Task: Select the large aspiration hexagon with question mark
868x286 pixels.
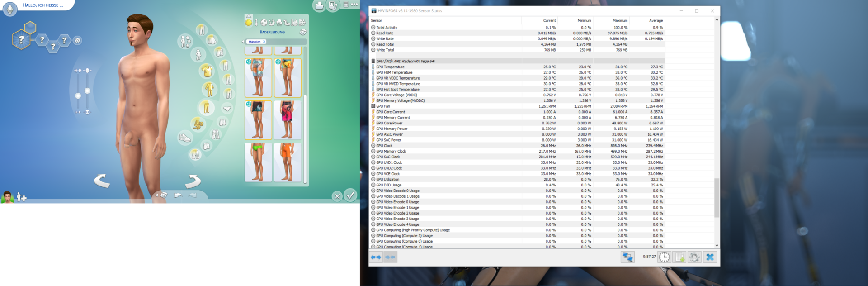Action: 21,40
